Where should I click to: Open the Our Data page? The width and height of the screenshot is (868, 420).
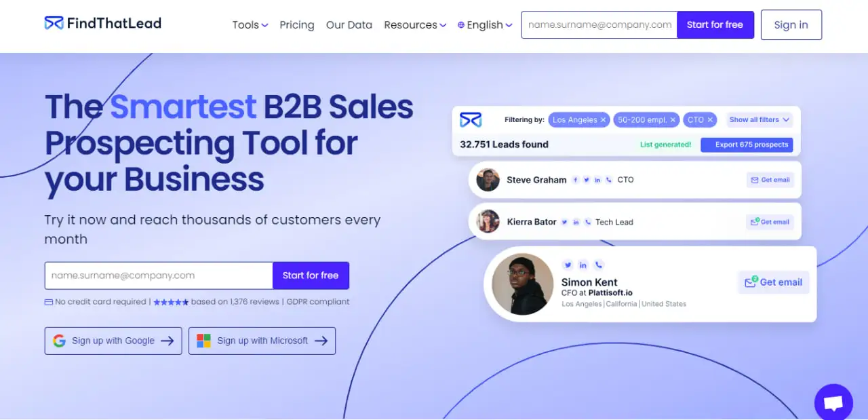tap(349, 25)
